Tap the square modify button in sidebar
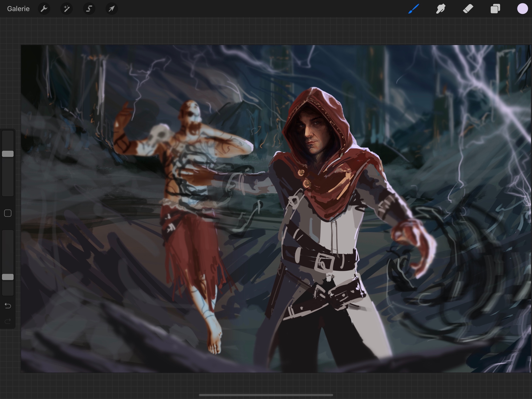The image size is (532, 399). (x=8, y=213)
